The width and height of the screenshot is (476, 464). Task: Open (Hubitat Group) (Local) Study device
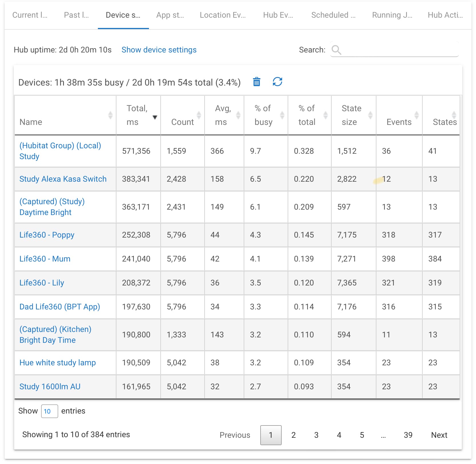pos(60,151)
